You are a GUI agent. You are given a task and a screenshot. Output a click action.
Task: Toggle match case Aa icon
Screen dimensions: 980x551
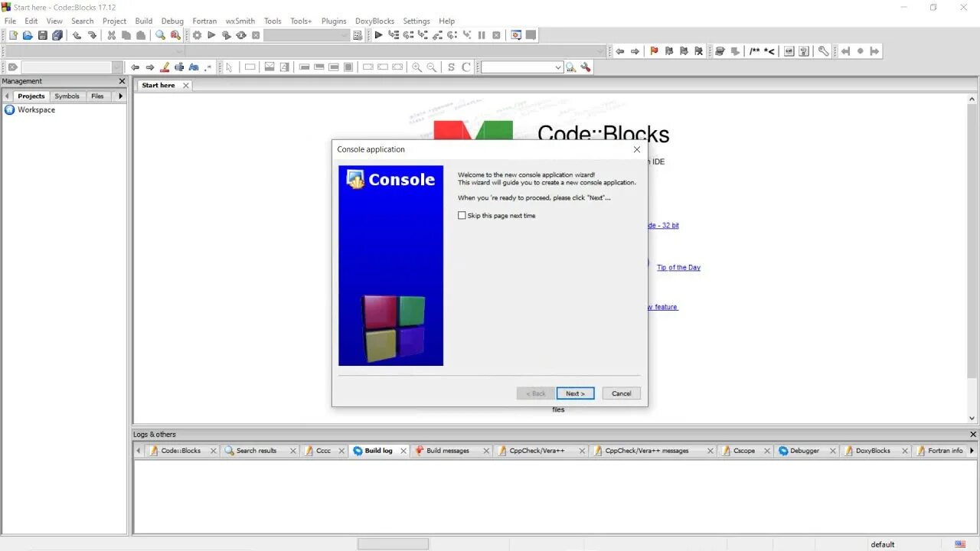point(194,67)
